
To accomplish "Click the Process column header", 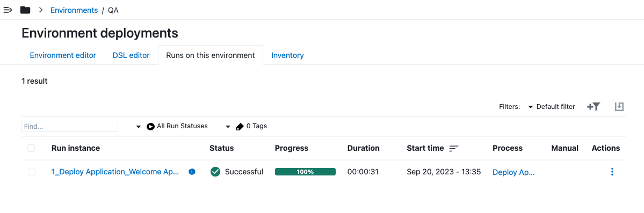I will 508,148.
